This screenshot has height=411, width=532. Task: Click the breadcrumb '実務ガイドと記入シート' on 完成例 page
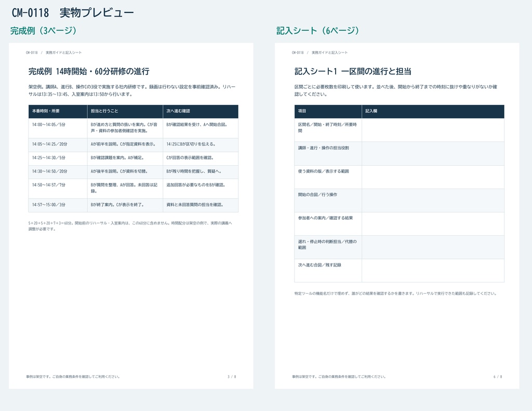[x=64, y=52]
